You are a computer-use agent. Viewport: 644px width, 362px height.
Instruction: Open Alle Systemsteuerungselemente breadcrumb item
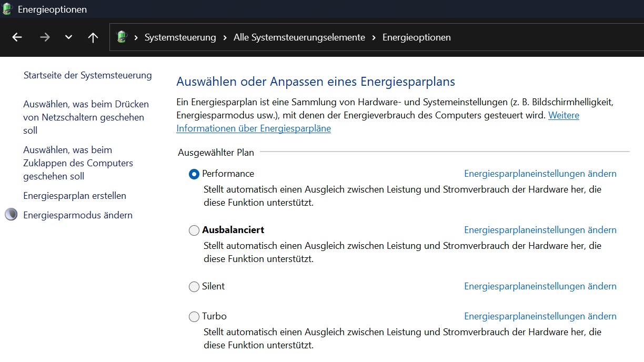coord(299,37)
